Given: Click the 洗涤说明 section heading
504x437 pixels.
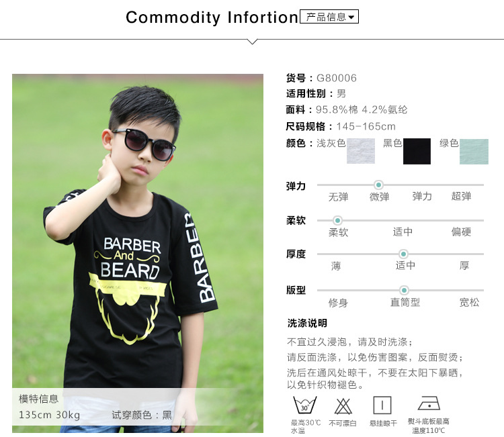Looking at the screenshot, I should tap(307, 323).
